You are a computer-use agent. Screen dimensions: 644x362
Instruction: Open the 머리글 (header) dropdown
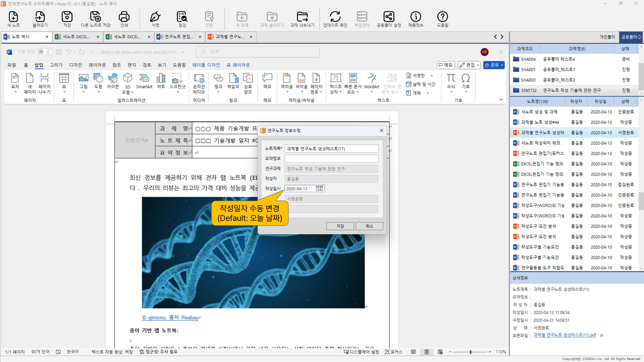click(x=287, y=92)
